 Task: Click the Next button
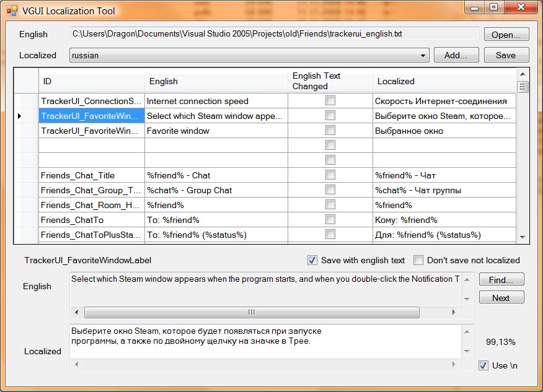click(501, 298)
